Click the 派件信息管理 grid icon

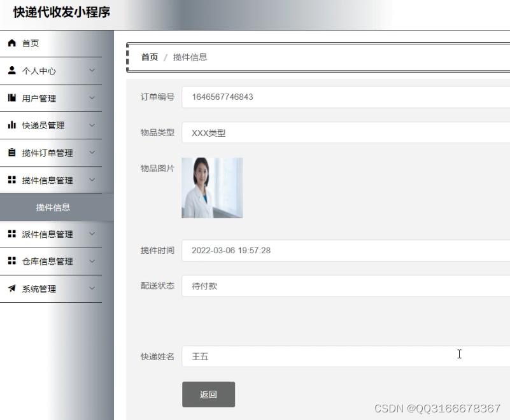[11, 234]
